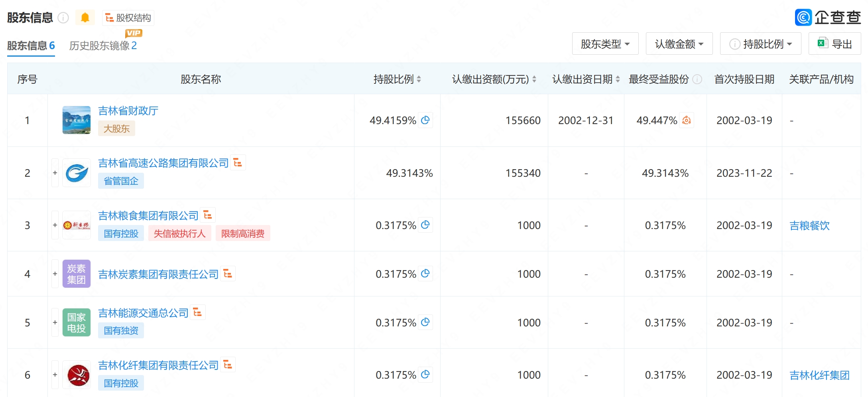The image size is (868, 397).
Task: Open equity structure icon for 吉林粮食集团有限公司
Action: pyautogui.click(x=208, y=215)
